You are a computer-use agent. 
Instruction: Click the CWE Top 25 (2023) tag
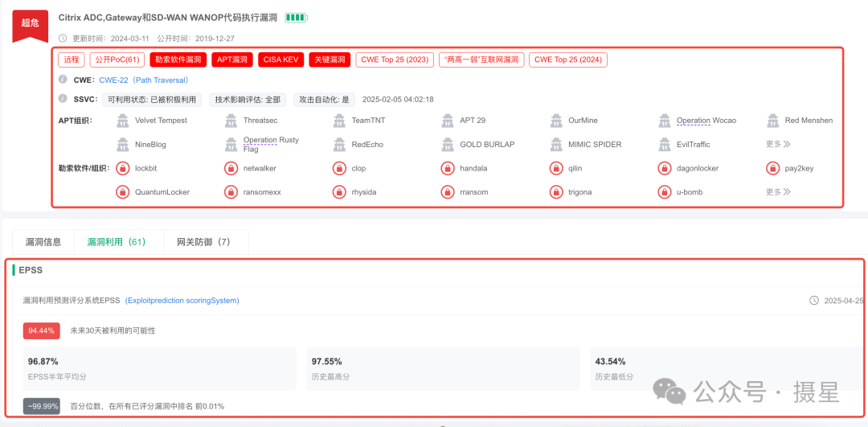coord(395,60)
